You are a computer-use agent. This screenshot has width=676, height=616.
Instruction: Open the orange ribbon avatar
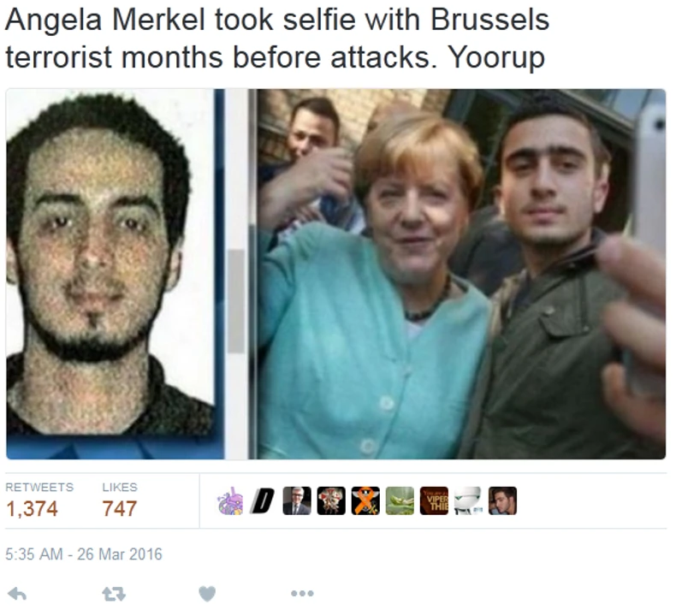[365, 500]
